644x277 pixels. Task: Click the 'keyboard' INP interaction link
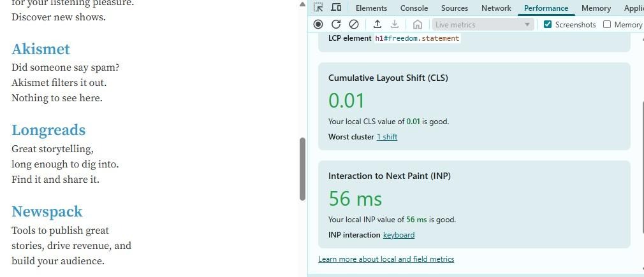pyautogui.click(x=399, y=235)
